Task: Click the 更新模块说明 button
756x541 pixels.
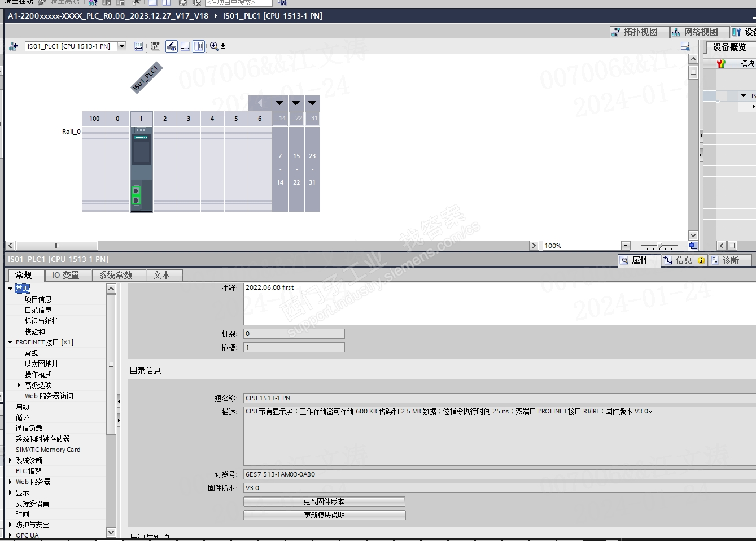Action: point(324,515)
